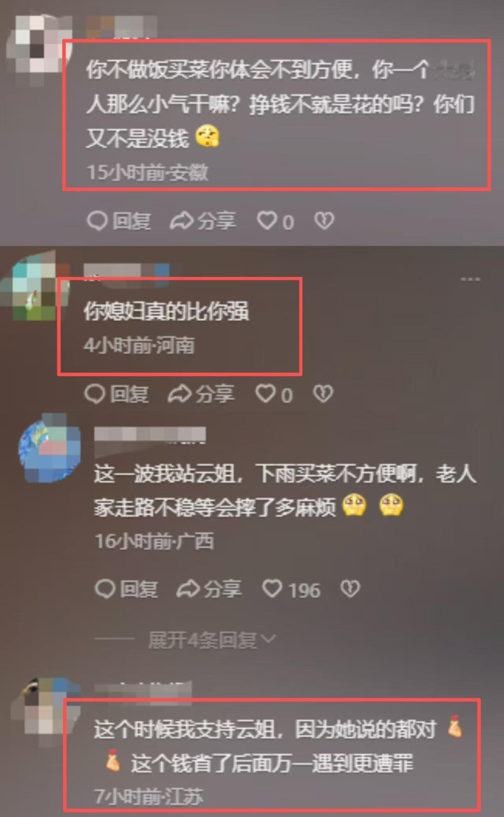The width and height of the screenshot is (504, 817).
Task: Open the Guangxi commenter's round avatar
Action: pos(50,448)
